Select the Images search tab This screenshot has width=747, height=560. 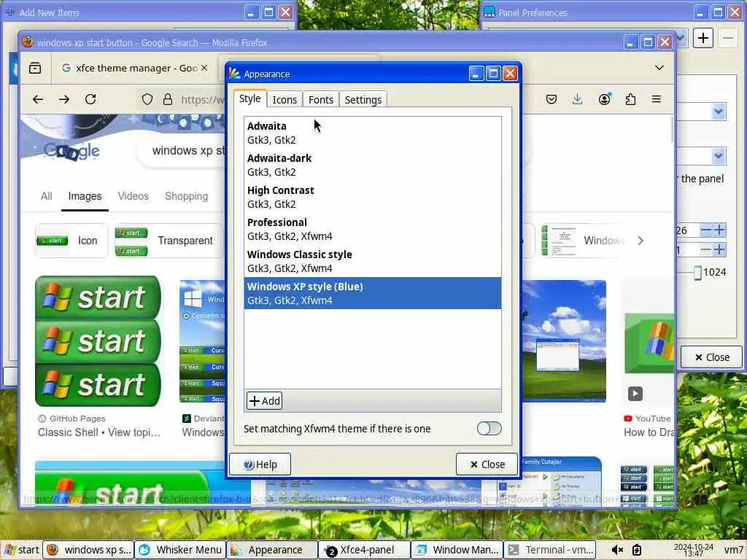click(x=85, y=196)
